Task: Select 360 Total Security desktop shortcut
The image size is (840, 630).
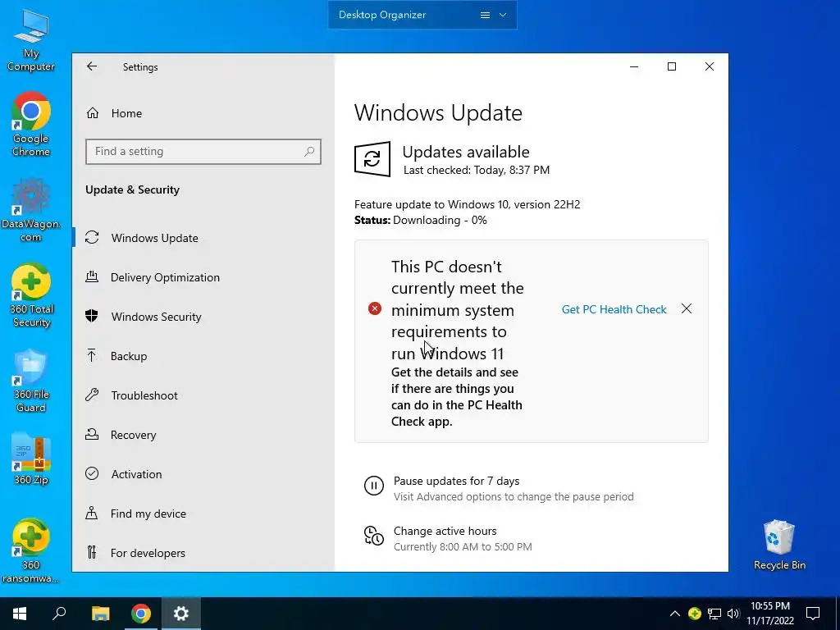Action: click(x=31, y=295)
